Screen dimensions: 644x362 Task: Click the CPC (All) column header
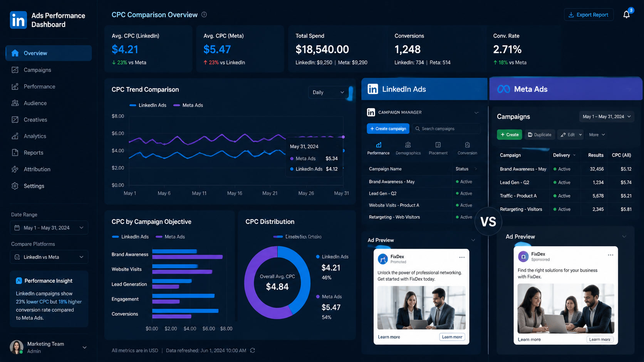click(621, 155)
